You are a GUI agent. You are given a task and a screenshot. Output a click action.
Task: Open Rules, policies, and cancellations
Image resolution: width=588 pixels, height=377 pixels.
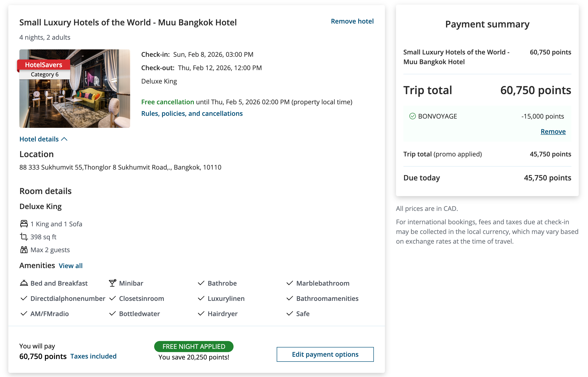[x=192, y=113]
